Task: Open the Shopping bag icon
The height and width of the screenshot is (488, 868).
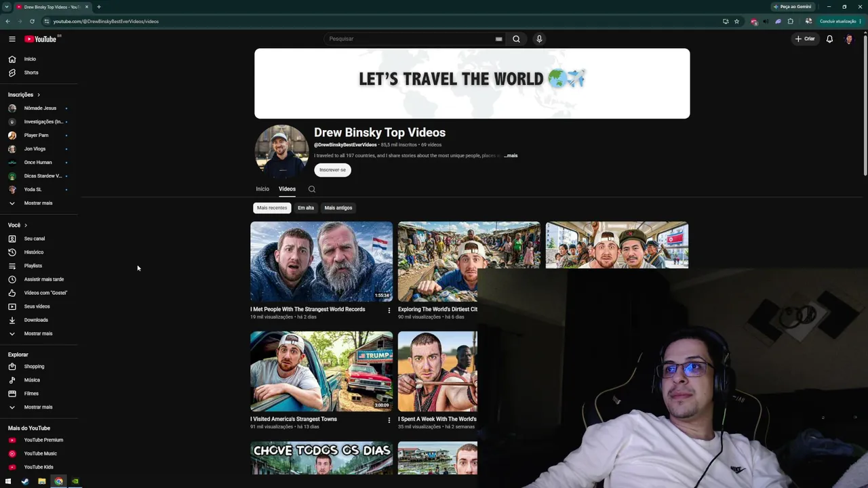Action: pos(12,367)
